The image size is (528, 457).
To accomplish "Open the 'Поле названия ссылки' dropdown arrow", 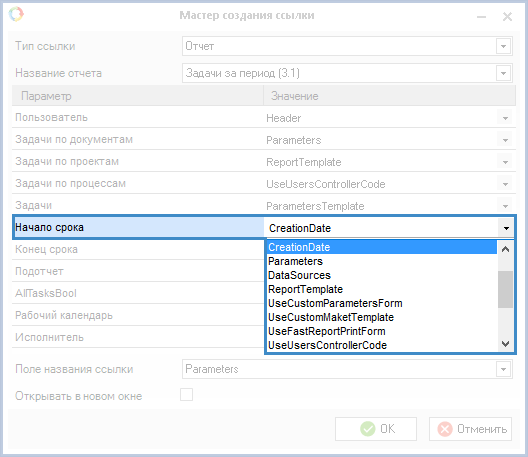I will coord(503,369).
